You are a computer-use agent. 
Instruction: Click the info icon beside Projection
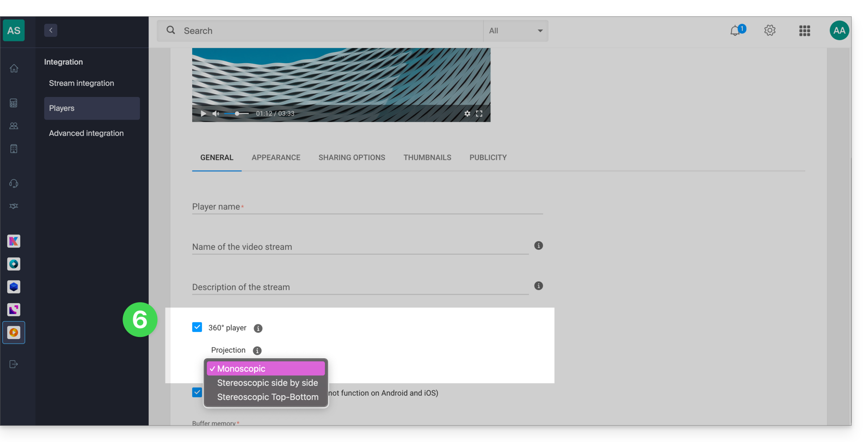pyautogui.click(x=257, y=351)
